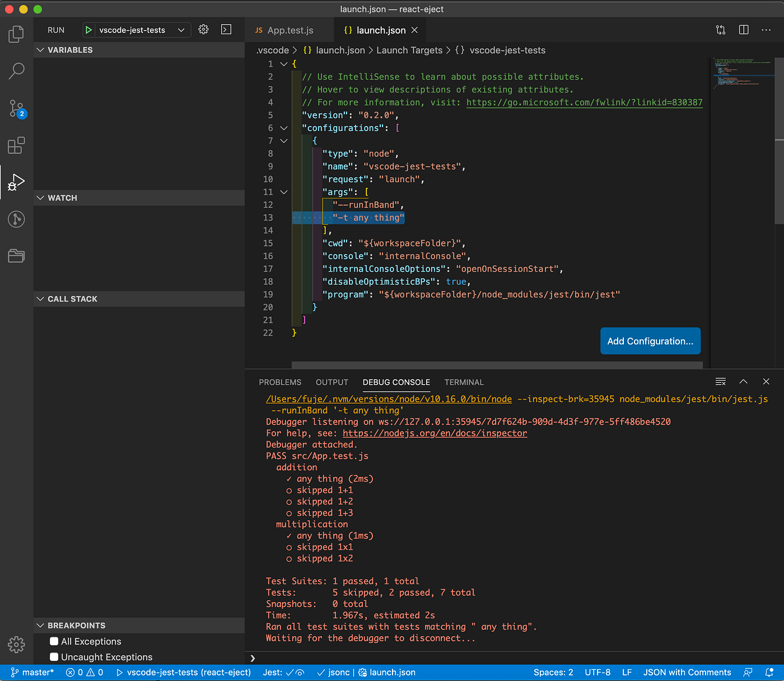Split the editor using the split icon
The width and height of the screenshot is (784, 681).
tap(744, 30)
